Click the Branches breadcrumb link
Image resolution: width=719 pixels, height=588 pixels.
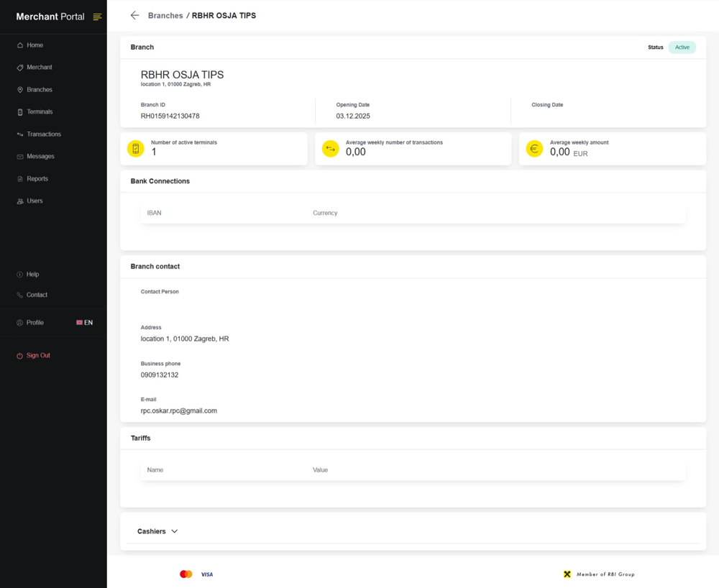[165, 16]
